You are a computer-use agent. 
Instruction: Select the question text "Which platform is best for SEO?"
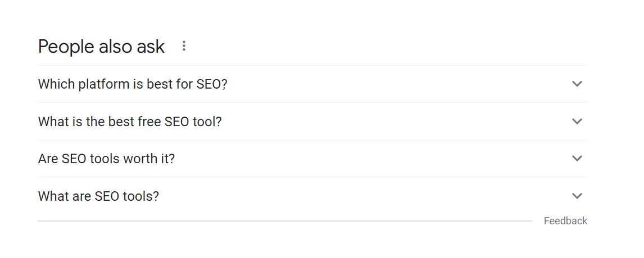pyautogui.click(x=133, y=84)
